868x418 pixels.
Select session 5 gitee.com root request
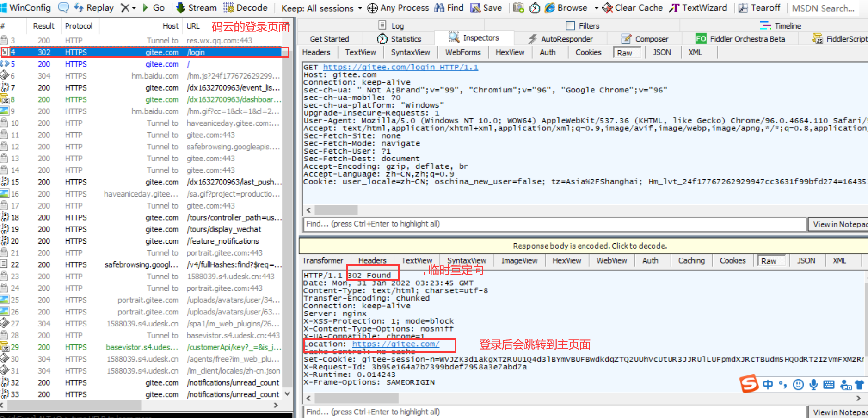(141, 64)
